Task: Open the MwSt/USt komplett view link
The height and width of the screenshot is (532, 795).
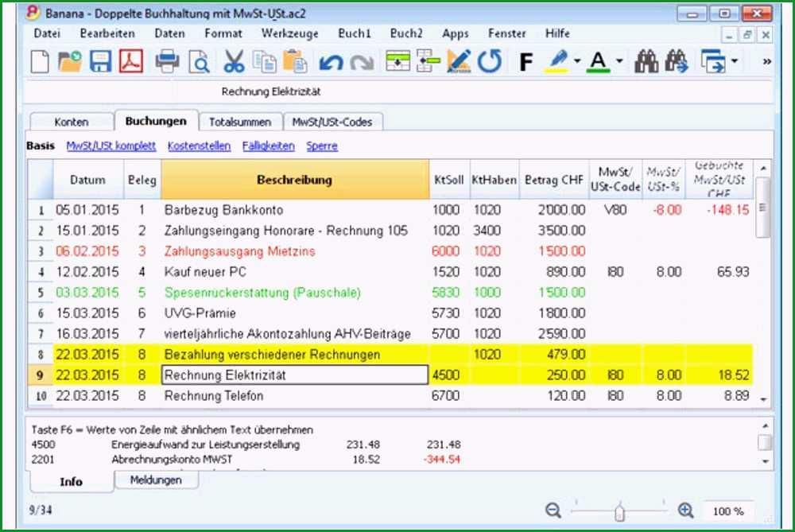Action: pyautogui.click(x=111, y=146)
